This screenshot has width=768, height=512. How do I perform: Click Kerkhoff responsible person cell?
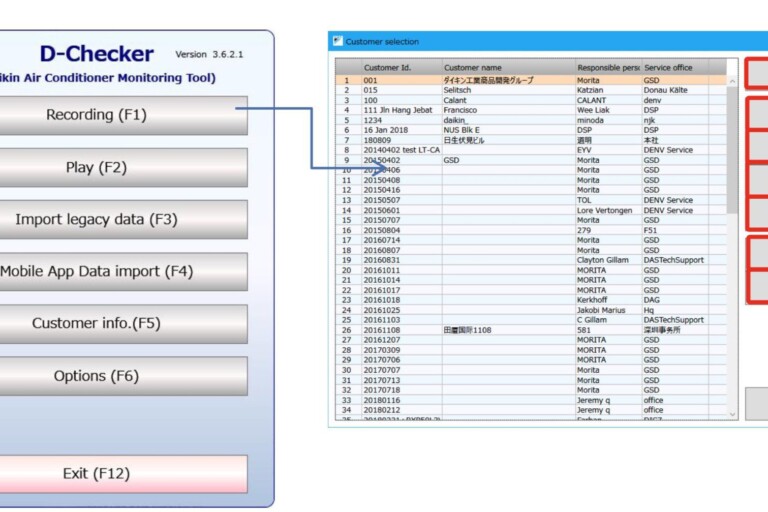[x=608, y=300]
